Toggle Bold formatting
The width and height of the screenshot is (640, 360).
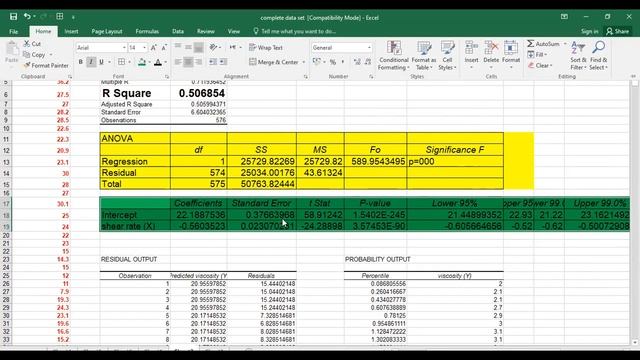[80, 62]
